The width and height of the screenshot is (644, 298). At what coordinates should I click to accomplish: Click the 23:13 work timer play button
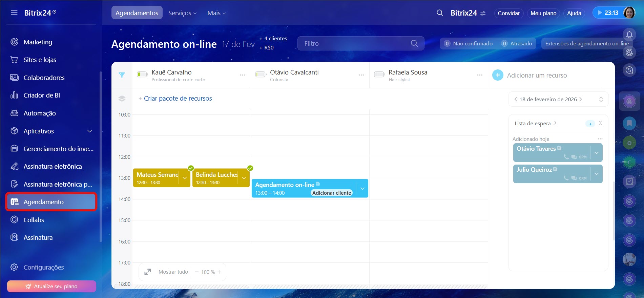(600, 13)
